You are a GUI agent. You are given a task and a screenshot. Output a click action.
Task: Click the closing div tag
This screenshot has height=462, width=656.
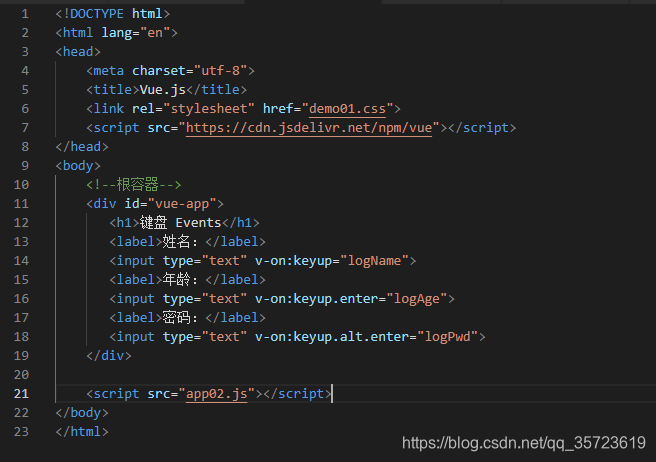click(x=109, y=356)
